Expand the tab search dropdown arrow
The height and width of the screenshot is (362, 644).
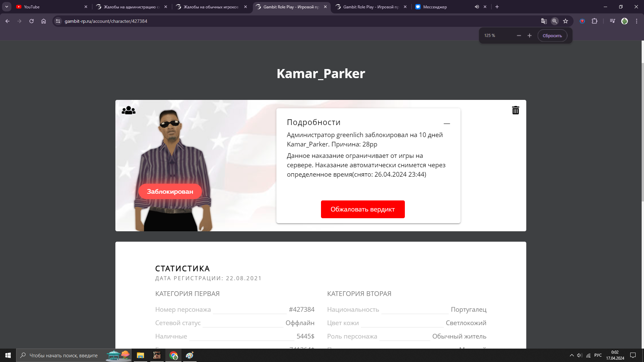7,7
